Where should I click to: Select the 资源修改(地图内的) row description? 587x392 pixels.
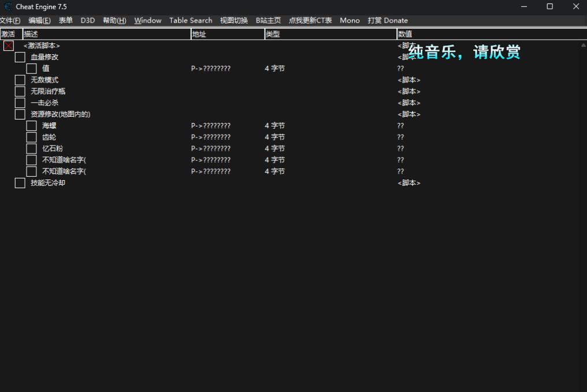61,114
